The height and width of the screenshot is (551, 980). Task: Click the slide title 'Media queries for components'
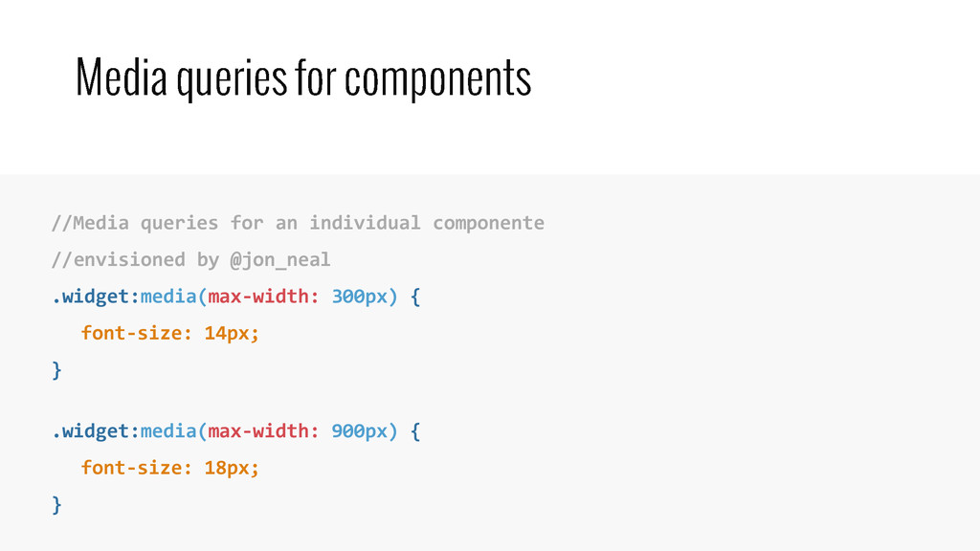(x=303, y=78)
